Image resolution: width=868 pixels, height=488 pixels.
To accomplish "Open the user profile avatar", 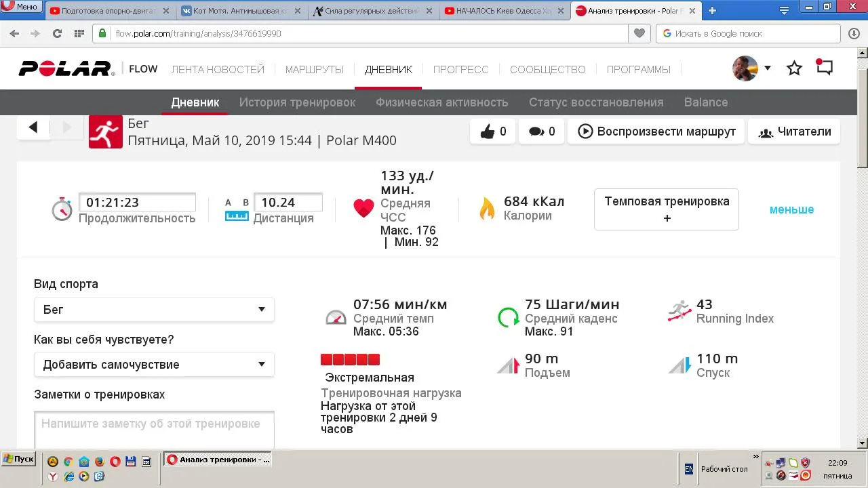I will click(x=745, y=68).
